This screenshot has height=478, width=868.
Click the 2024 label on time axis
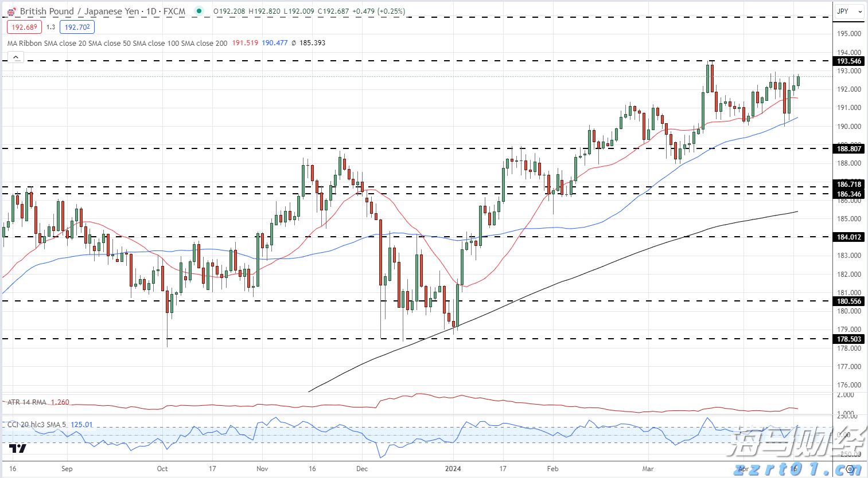pos(453,469)
